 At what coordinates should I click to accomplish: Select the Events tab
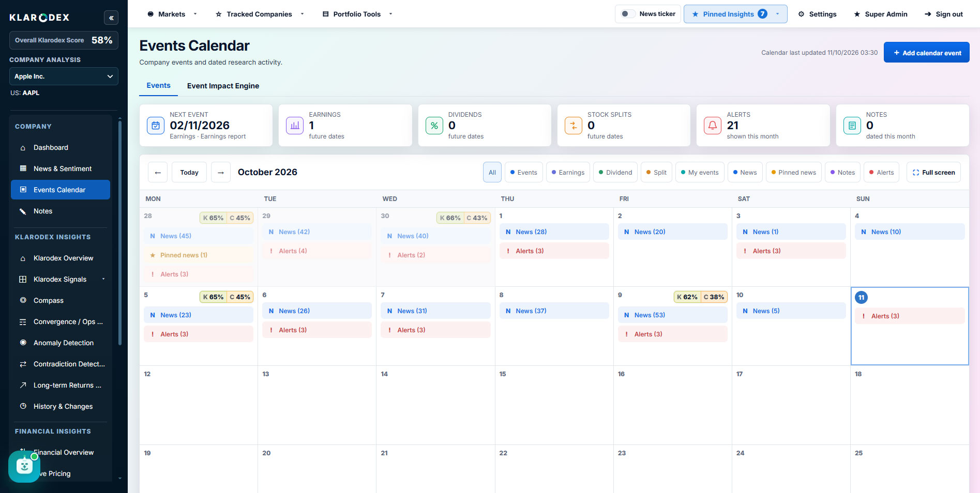pyautogui.click(x=158, y=85)
